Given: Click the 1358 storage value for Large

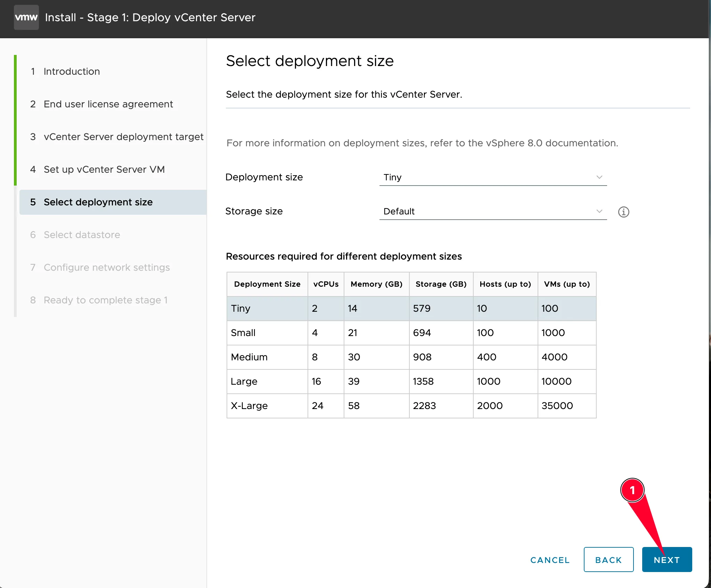Looking at the screenshot, I should 441,382.
